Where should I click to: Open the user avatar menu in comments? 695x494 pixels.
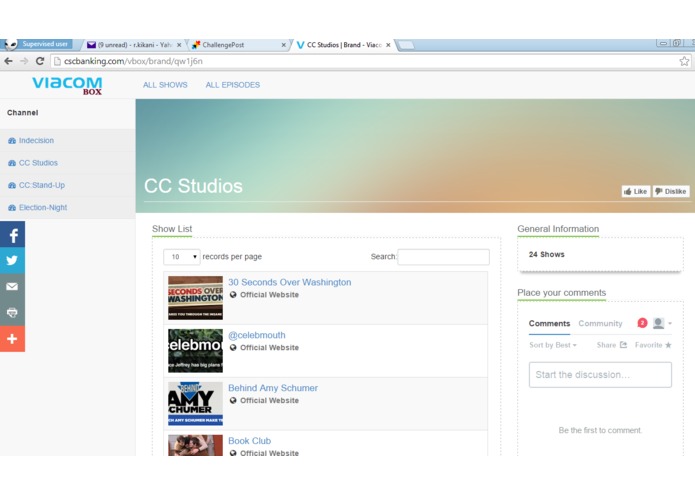[x=662, y=323]
